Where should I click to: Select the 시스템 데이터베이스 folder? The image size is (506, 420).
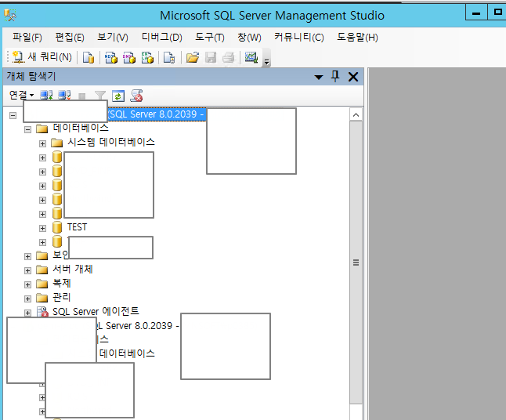111,142
